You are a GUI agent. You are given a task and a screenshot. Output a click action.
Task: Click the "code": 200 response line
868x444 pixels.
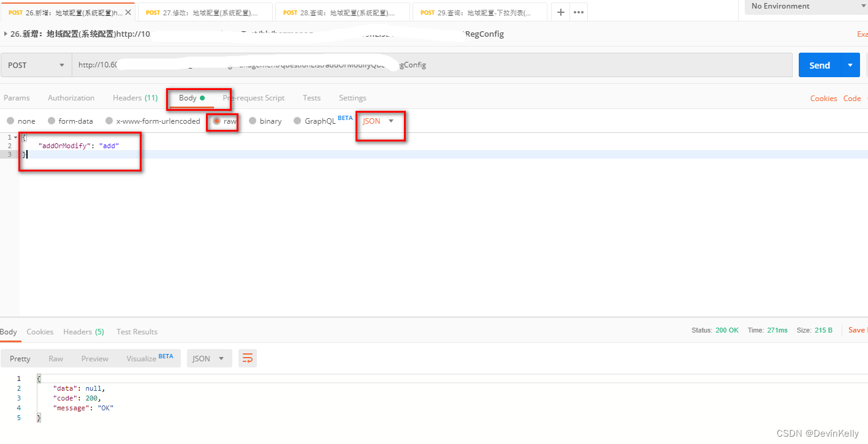click(x=77, y=398)
